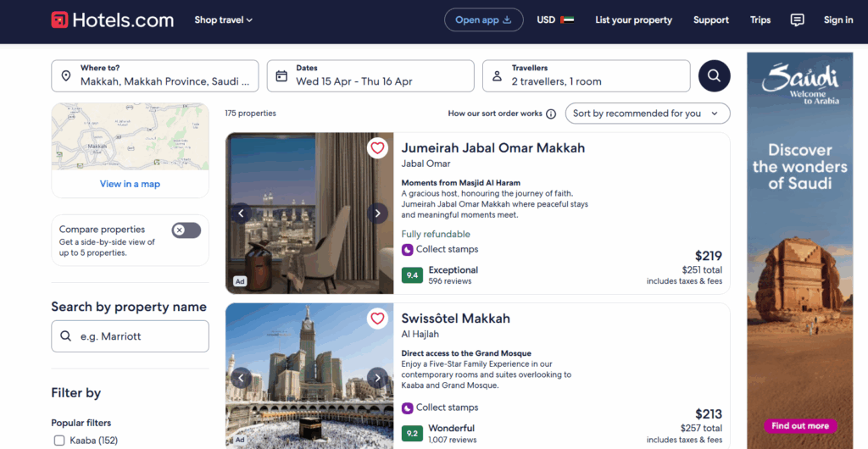Screen dimensions: 868x449
Task: Click Moments from Masjid Al Haram heading
Action: tap(460, 182)
